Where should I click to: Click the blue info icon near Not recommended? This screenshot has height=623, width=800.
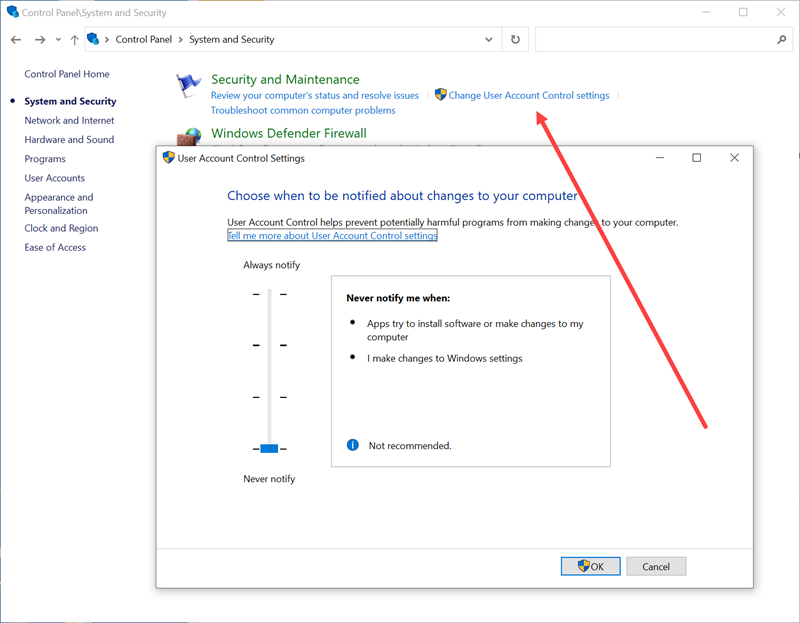point(353,445)
